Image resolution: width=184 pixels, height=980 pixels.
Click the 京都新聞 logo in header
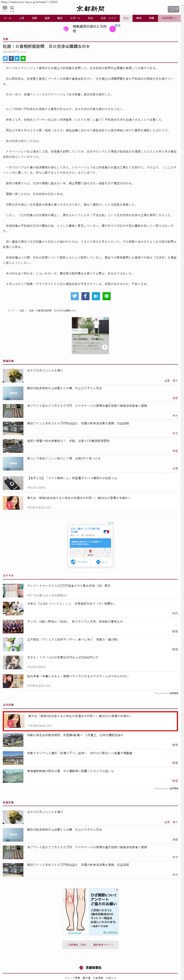90,9
